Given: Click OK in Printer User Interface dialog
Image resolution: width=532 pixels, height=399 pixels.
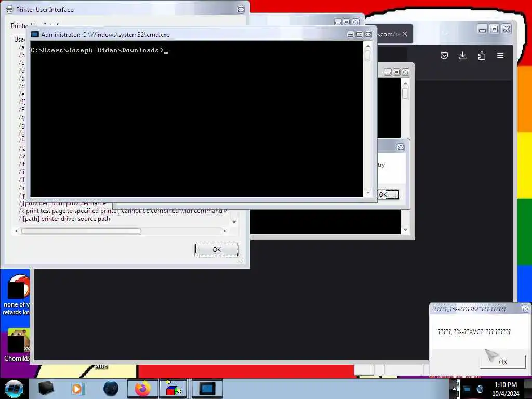Looking at the screenshot, I should click(x=217, y=250).
